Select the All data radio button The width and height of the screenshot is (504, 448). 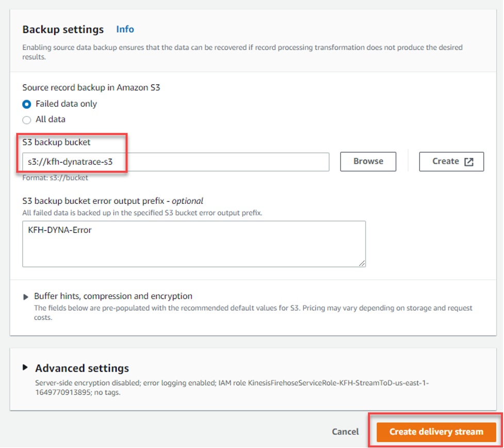pyautogui.click(x=26, y=119)
